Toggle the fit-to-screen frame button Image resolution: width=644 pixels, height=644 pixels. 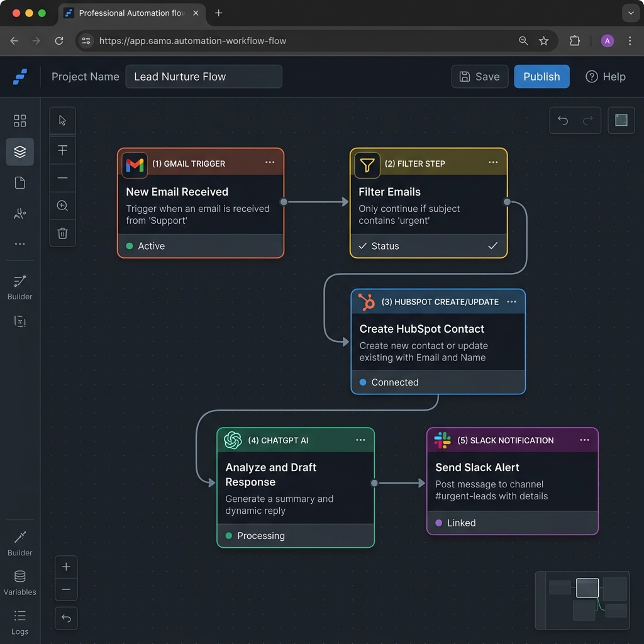click(x=621, y=120)
